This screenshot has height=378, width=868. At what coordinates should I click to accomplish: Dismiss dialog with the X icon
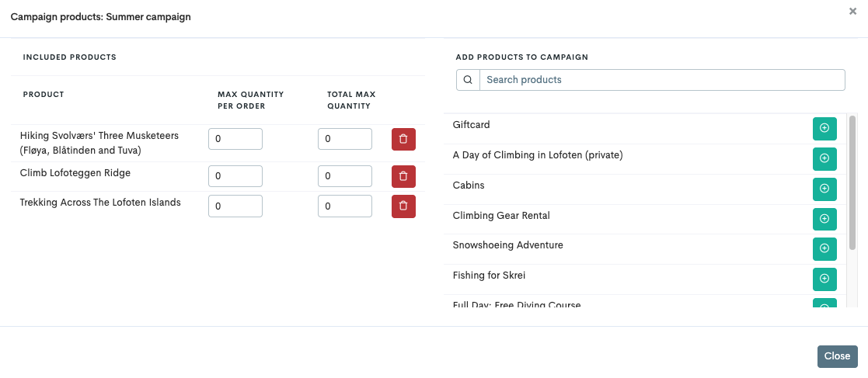[852, 12]
